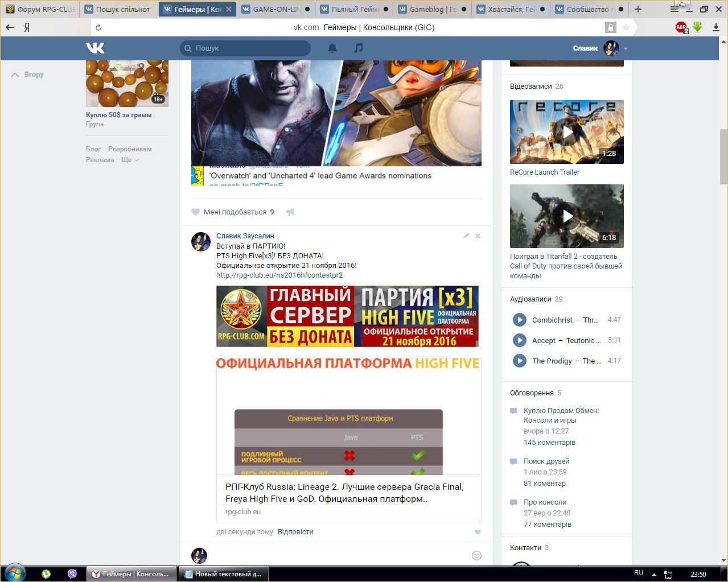This screenshot has height=582, width=728.
Task: Go back up with the "Вгору" button
Action: (27, 75)
